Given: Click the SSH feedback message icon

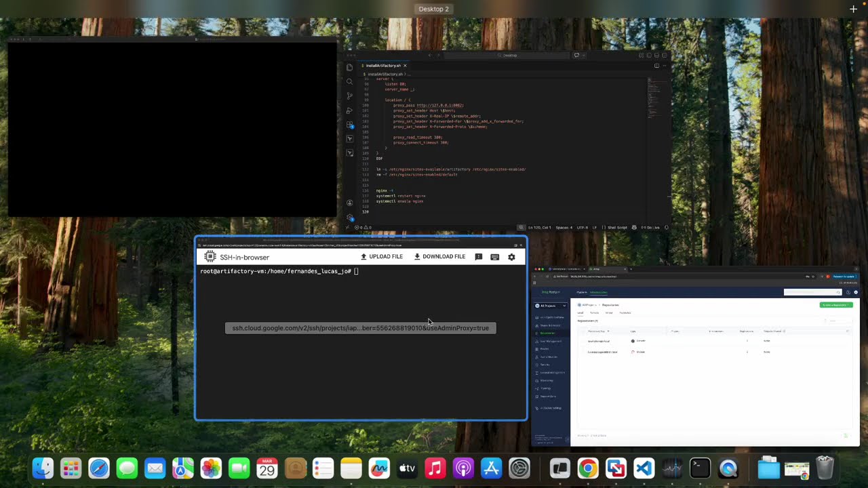Looking at the screenshot, I should 479,257.
